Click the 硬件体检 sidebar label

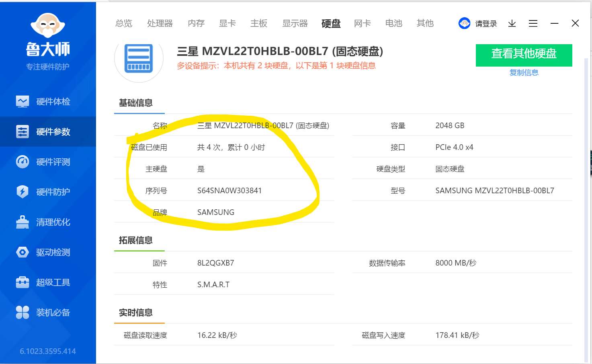pyautogui.click(x=53, y=101)
